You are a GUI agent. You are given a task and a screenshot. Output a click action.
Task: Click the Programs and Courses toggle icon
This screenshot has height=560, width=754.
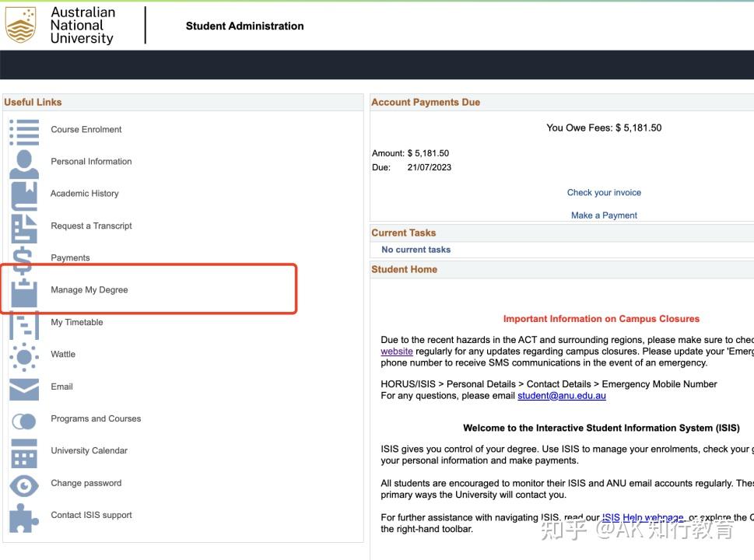click(x=24, y=421)
